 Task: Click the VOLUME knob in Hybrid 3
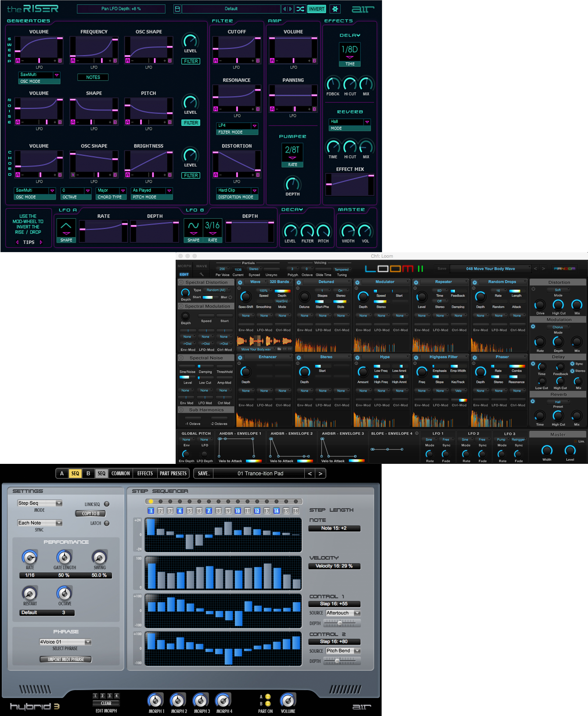pos(288,700)
